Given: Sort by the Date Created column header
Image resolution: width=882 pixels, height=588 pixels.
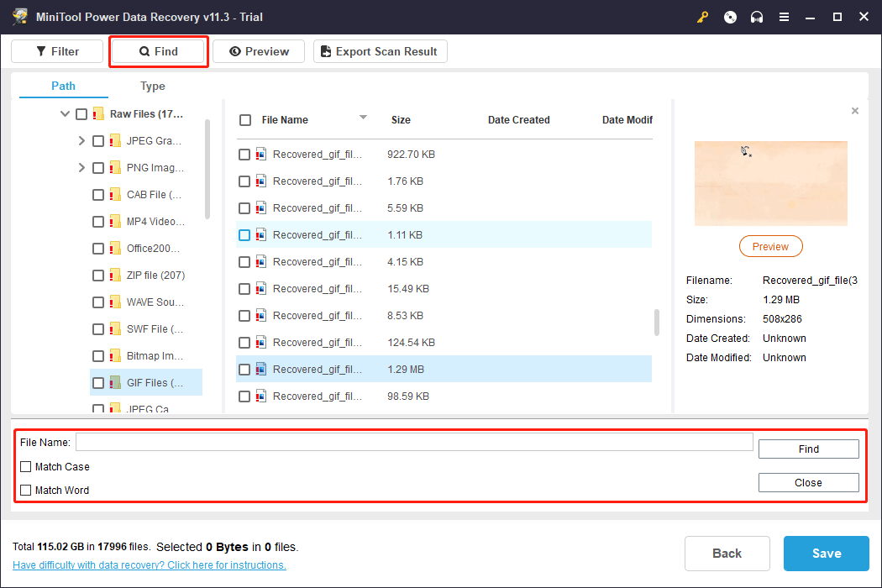Looking at the screenshot, I should 518,120.
